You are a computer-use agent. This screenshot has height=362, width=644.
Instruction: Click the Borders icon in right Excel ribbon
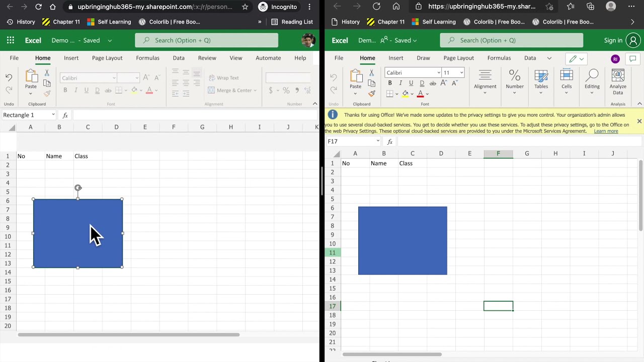coord(389,94)
